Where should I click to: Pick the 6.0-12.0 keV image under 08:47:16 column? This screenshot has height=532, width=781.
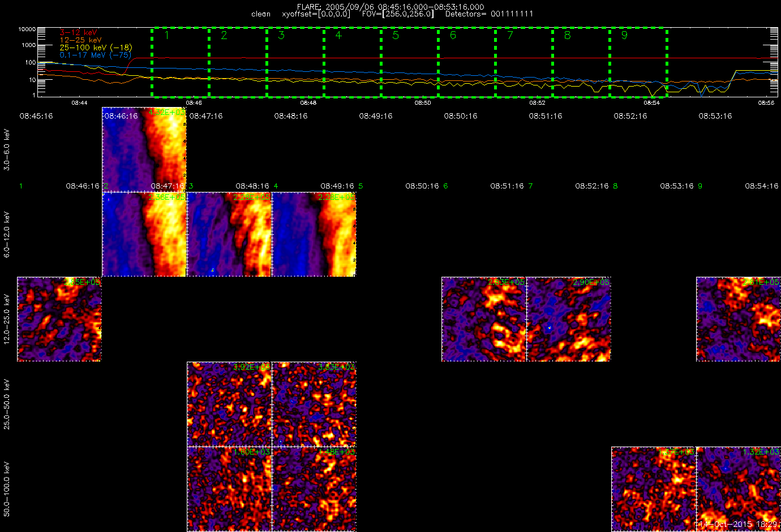click(x=229, y=234)
